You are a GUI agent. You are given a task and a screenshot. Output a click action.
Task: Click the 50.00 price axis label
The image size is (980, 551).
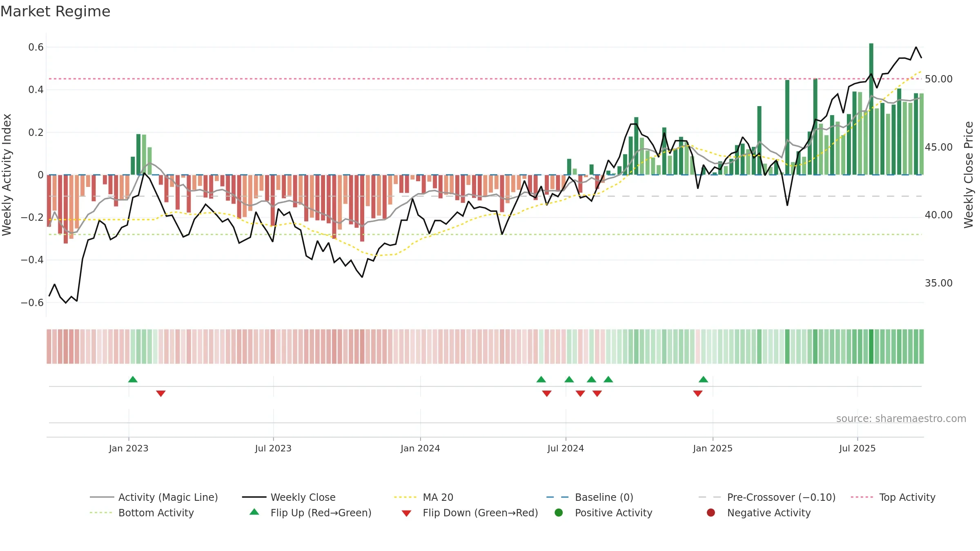(x=938, y=79)
